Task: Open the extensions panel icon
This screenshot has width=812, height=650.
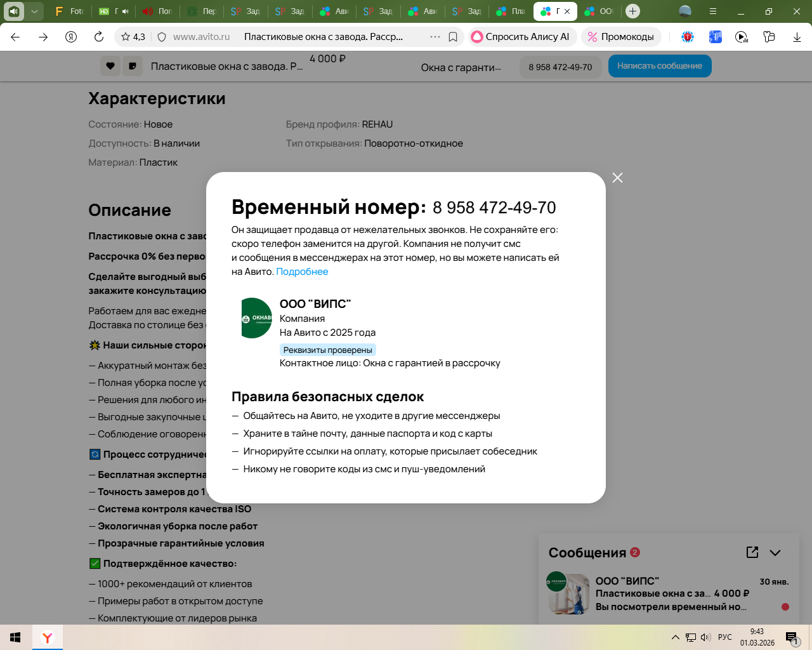Action: (x=769, y=37)
